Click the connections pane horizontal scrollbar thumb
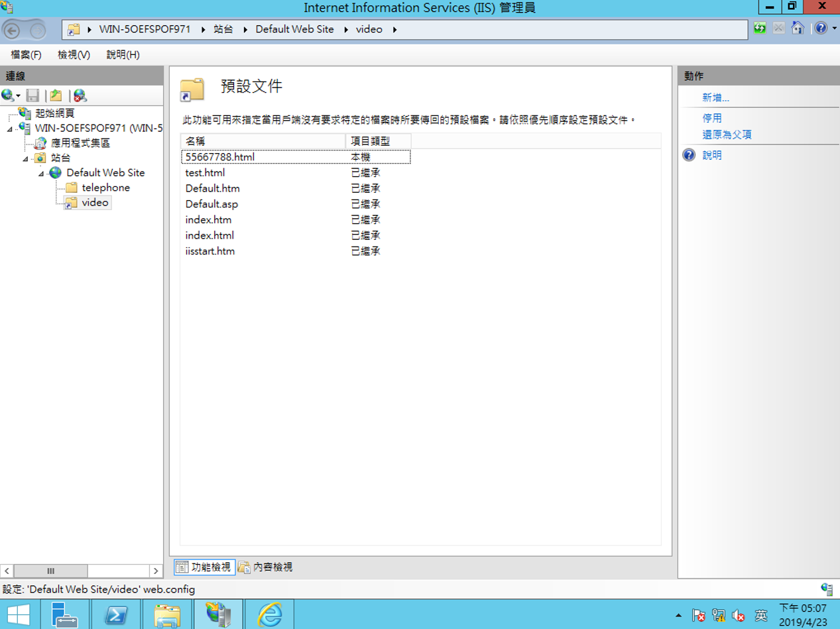This screenshot has height=629, width=840. [51, 571]
